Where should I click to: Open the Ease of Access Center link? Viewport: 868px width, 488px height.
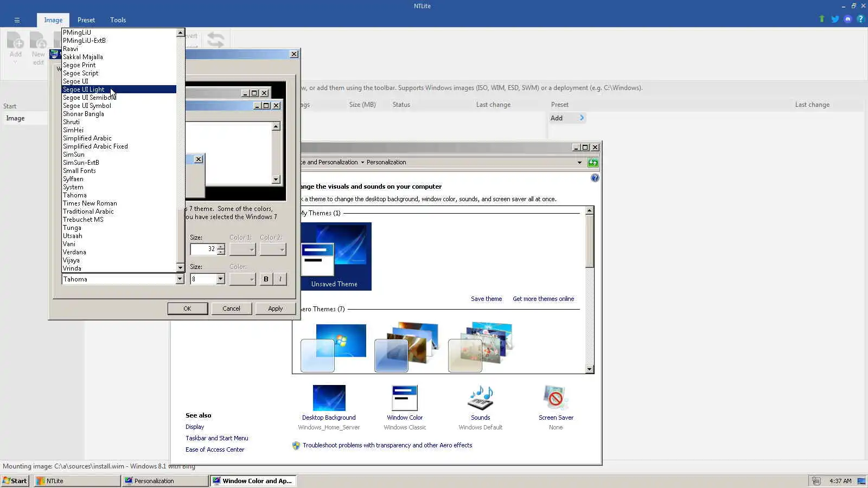[x=215, y=450]
